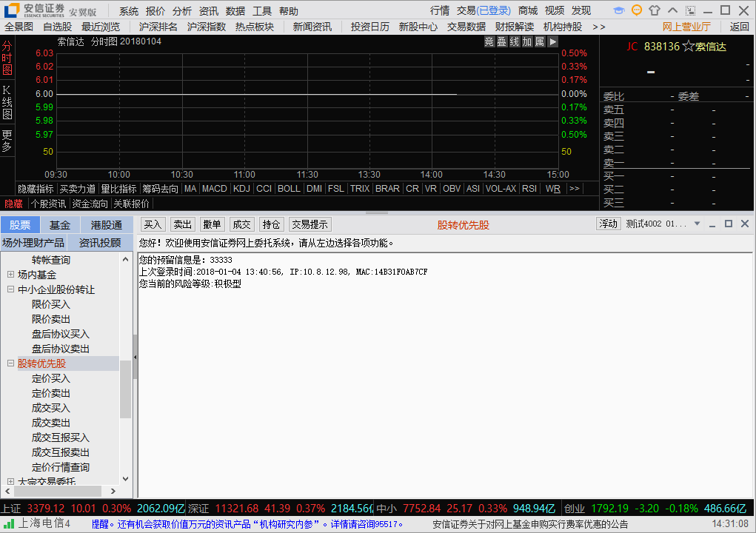The height and width of the screenshot is (533, 756).
Task: Click the tree scroll up arrow
Action: click(x=125, y=259)
